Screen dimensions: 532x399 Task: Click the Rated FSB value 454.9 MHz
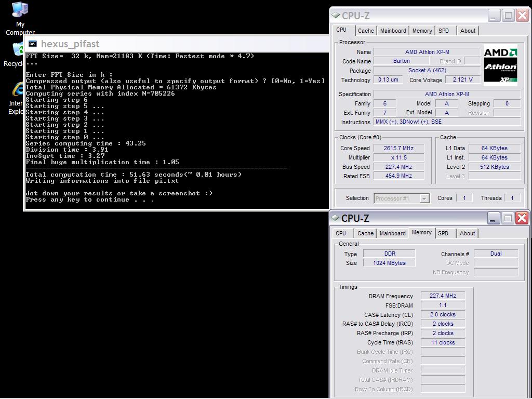tap(398, 176)
